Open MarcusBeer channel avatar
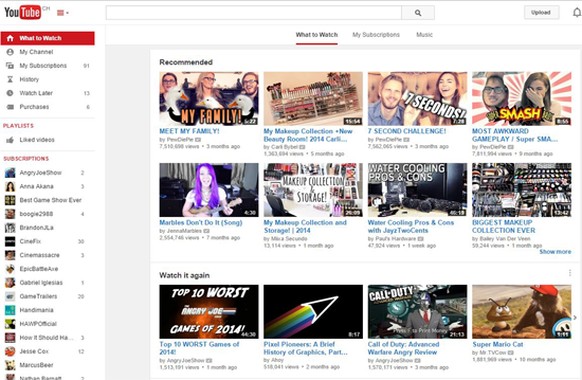The image size is (582, 380). pos(10,365)
